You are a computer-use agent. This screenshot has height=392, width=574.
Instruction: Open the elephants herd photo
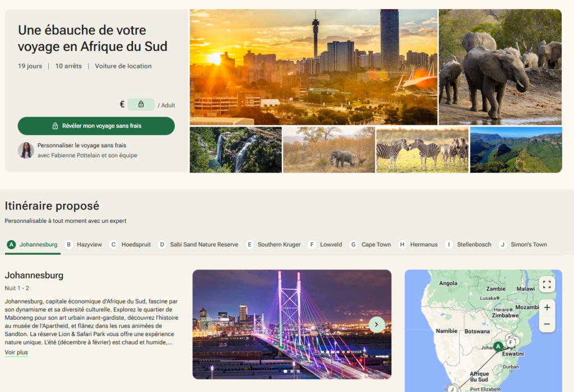pyautogui.click(x=500, y=67)
